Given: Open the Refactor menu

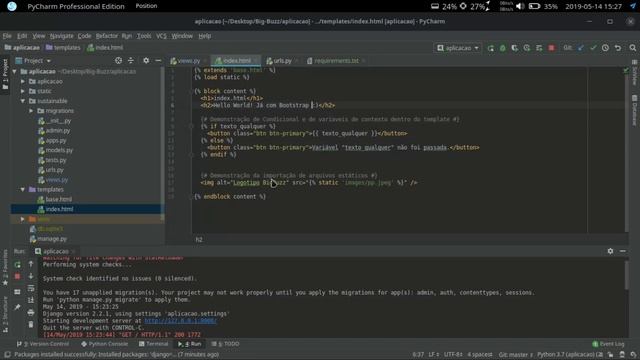Looking at the screenshot, I should pyautogui.click(x=107, y=36).
